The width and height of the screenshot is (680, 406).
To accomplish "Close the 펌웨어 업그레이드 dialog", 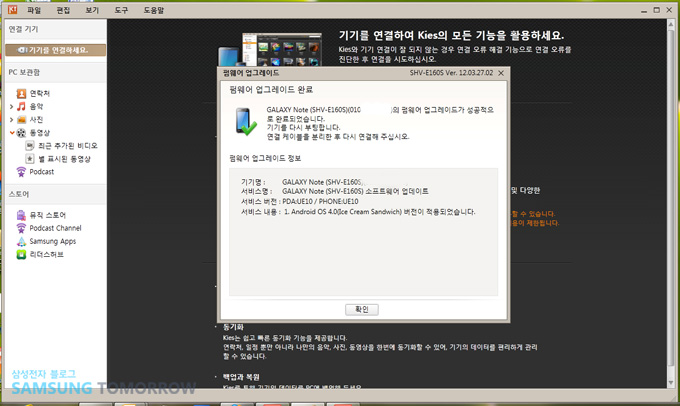I will pyautogui.click(x=501, y=73).
